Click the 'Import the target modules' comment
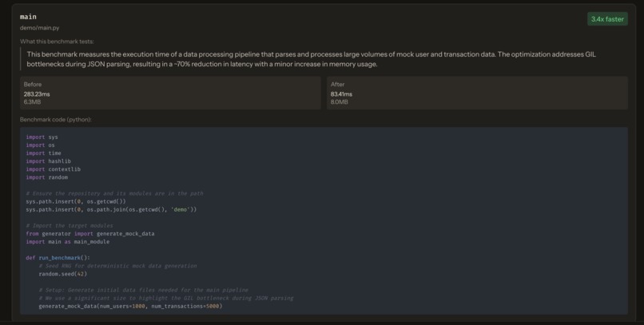 point(70,226)
